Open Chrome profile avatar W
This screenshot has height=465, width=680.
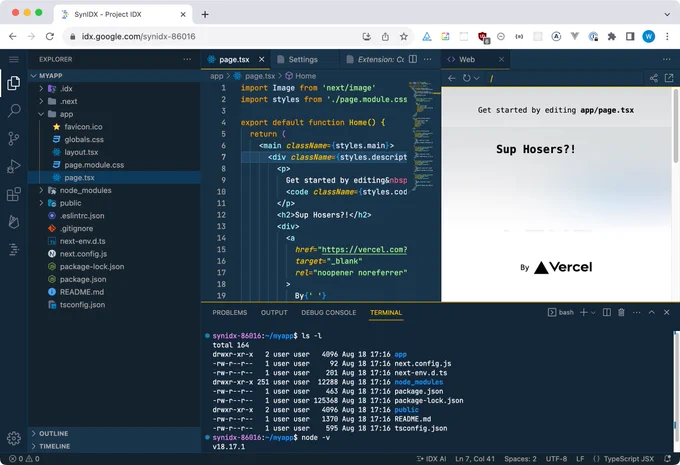(x=648, y=36)
